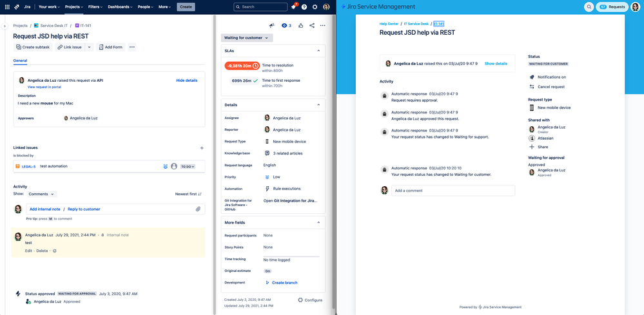
Task: Click the Jira search field
Action: [260, 7]
